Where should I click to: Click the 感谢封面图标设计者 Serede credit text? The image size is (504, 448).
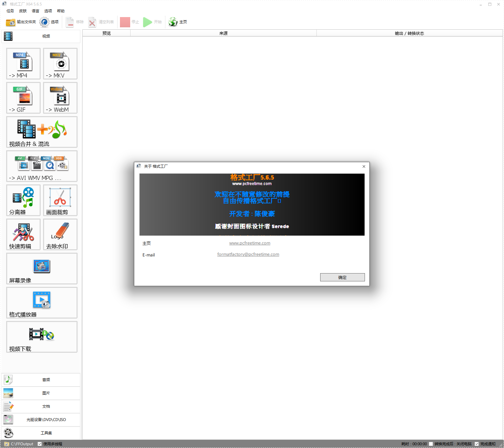(252, 226)
